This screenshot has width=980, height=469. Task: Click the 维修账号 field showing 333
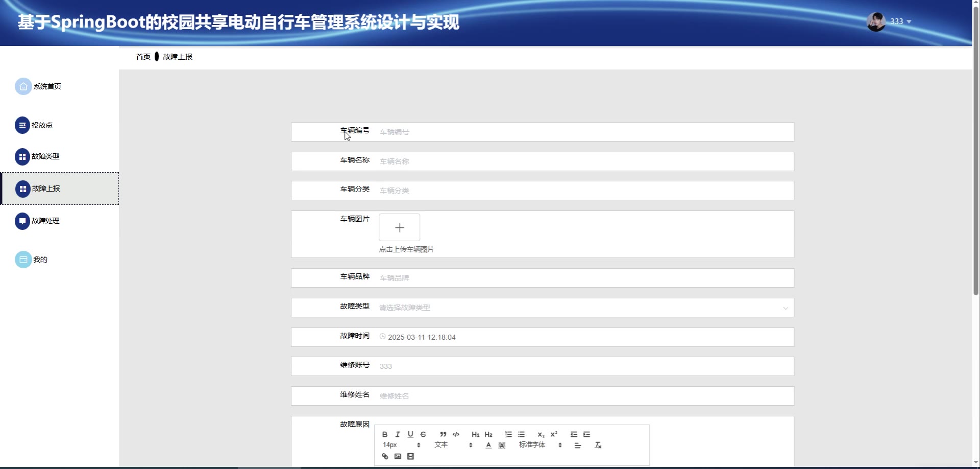583,366
